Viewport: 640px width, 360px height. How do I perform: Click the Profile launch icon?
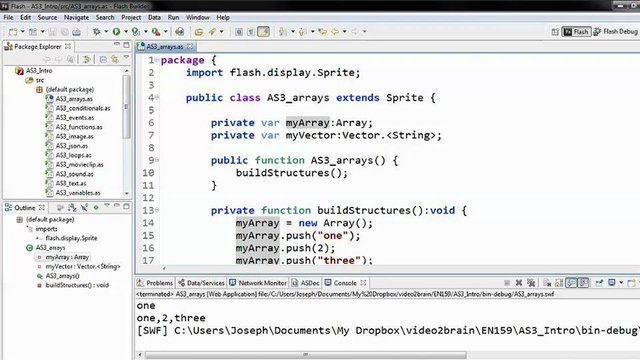[136, 31]
